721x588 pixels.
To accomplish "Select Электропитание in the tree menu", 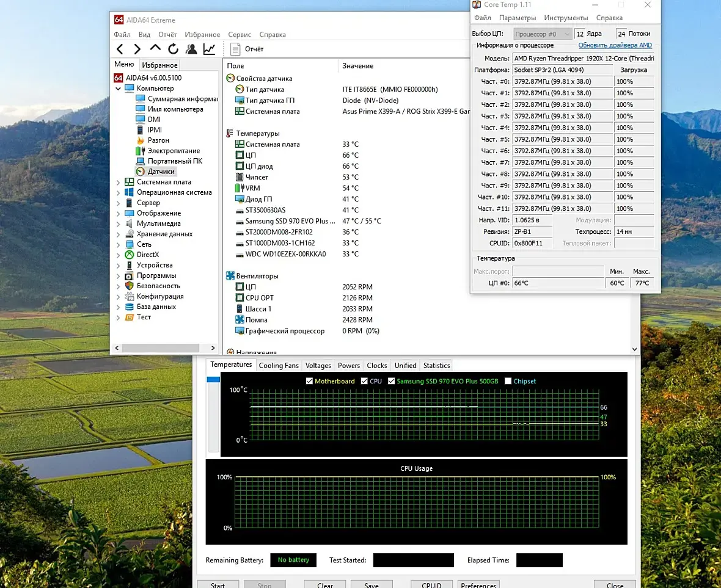I will pos(174,151).
